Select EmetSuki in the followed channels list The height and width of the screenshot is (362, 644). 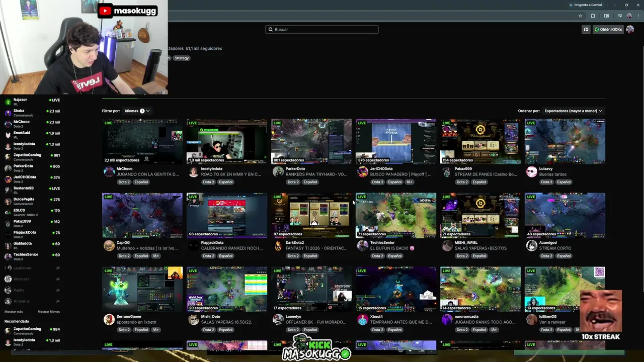(32, 135)
